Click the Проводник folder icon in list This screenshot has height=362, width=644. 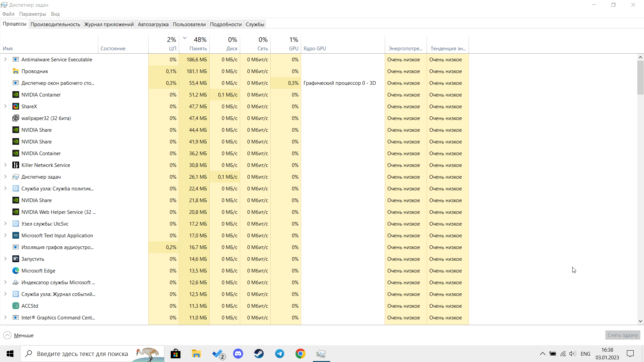point(16,71)
